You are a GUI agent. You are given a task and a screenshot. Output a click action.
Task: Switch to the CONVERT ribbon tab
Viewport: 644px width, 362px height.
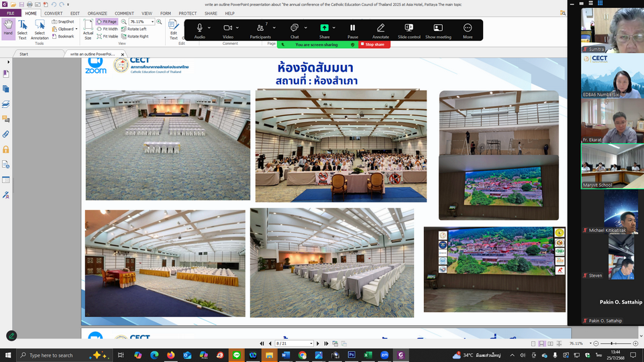(54, 13)
